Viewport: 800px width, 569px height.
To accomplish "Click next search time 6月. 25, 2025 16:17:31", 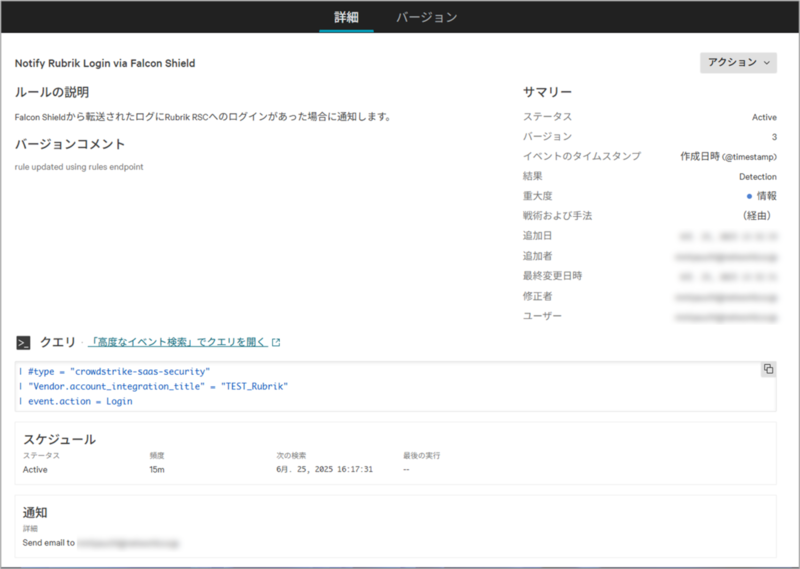I will click(x=324, y=469).
